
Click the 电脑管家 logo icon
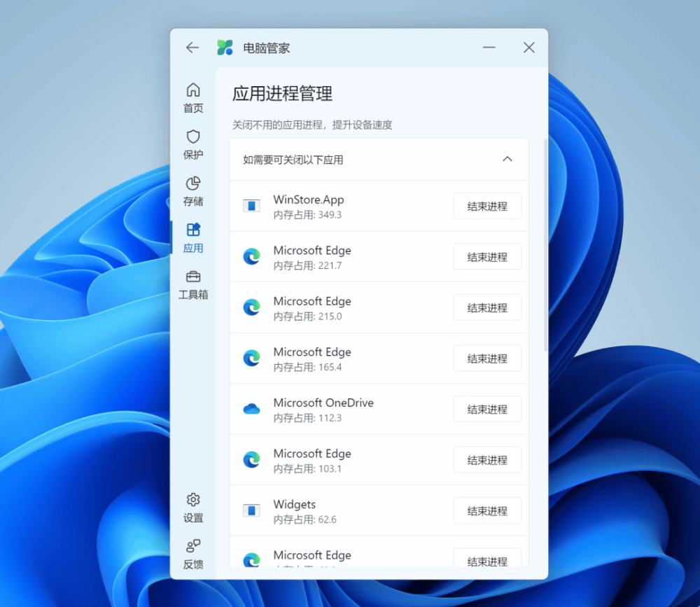[225, 48]
